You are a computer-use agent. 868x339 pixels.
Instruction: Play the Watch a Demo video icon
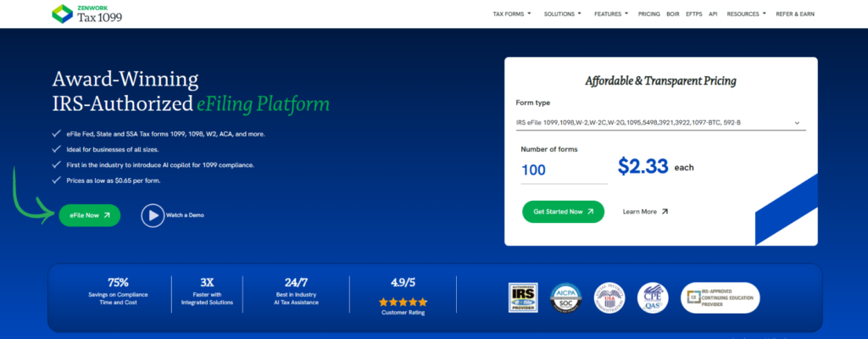click(x=153, y=215)
